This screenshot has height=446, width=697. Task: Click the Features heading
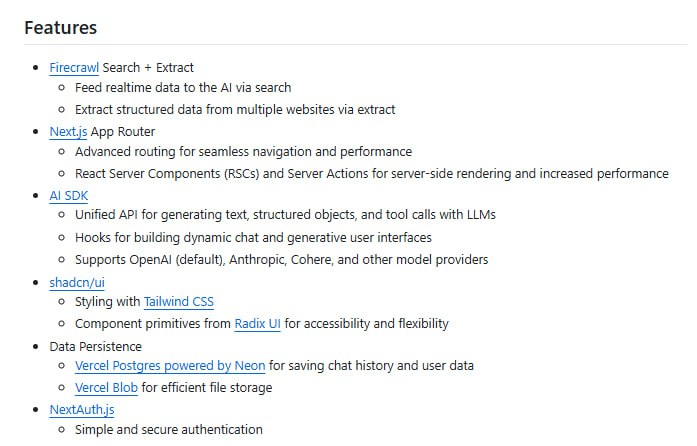click(x=61, y=27)
